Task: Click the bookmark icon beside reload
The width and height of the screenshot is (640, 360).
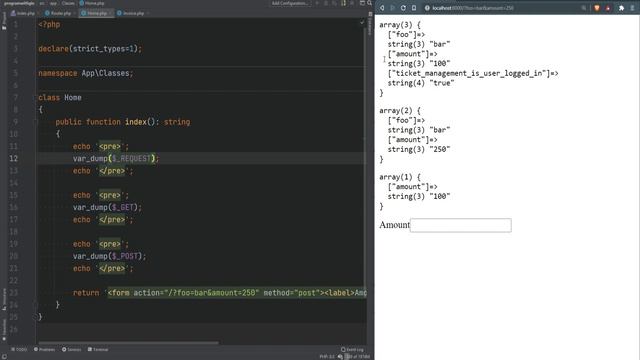Action: coord(414,8)
